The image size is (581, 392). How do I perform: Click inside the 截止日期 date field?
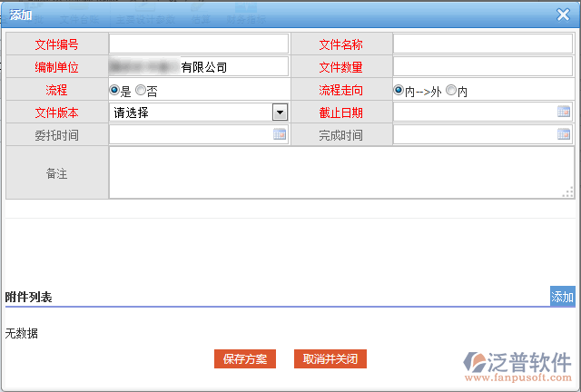(x=474, y=113)
